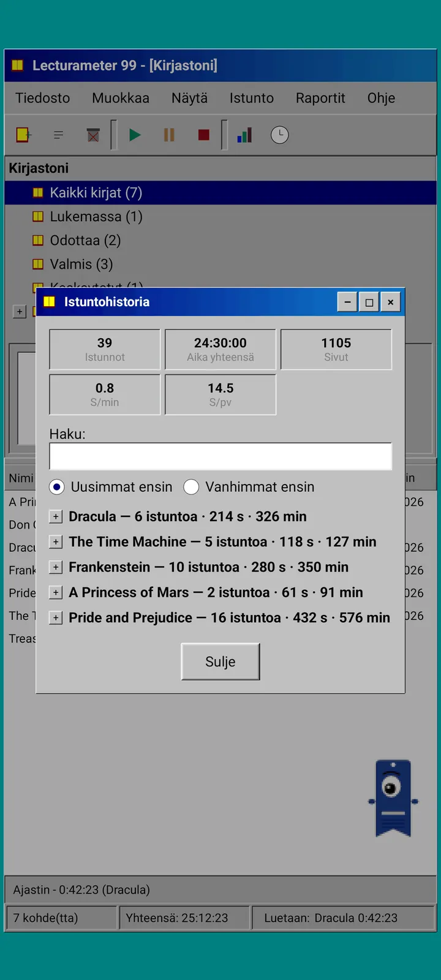Open the Näytä menu
Viewport: 441px width, 980px height.
click(189, 98)
